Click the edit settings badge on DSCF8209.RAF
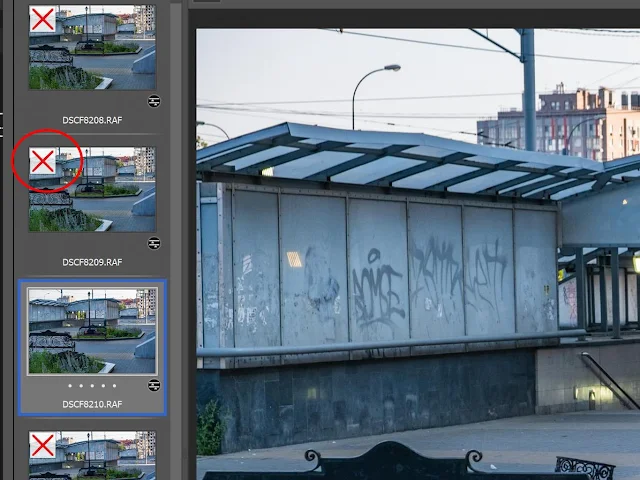This screenshot has height=480, width=640. (154, 243)
